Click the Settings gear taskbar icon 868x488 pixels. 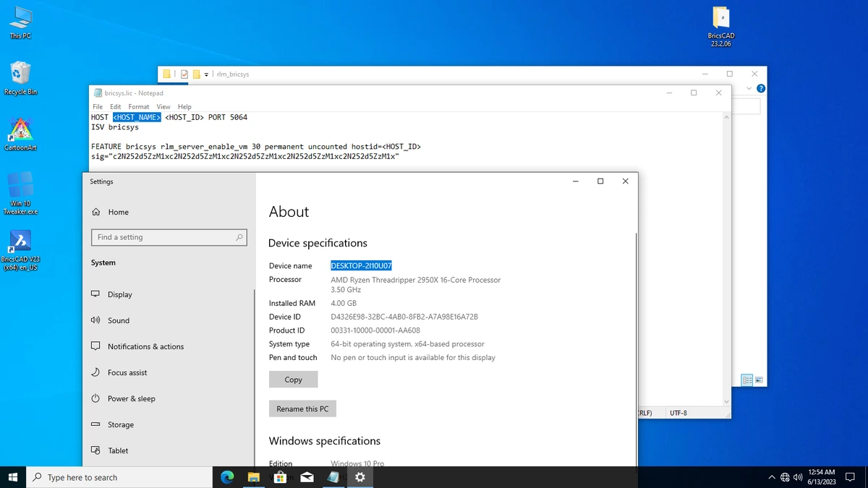[360, 477]
